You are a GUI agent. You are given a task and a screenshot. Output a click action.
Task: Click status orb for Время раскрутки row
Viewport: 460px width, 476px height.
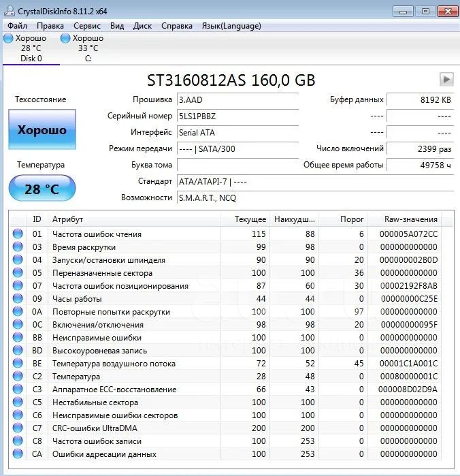(x=18, y=247)
